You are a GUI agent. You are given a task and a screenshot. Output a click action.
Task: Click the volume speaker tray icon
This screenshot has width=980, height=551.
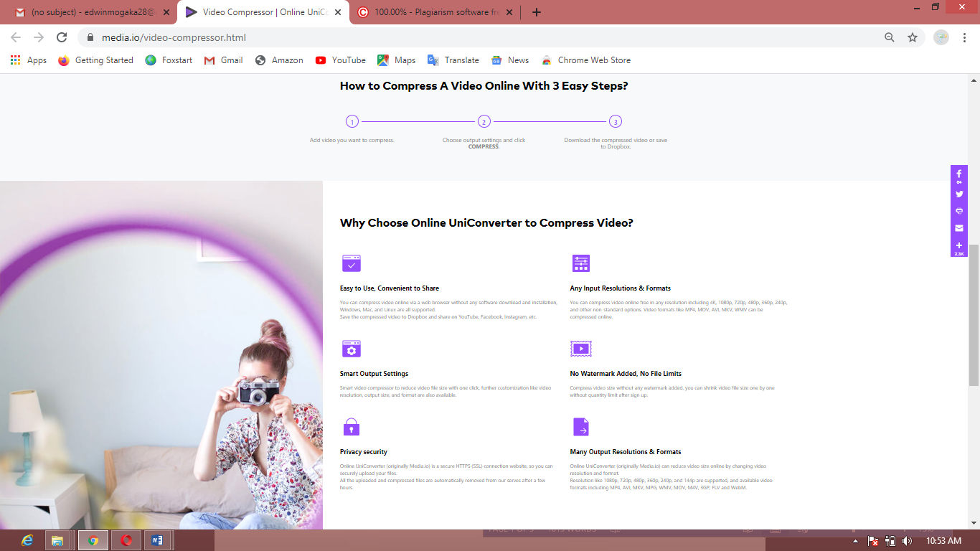[907, 541]
